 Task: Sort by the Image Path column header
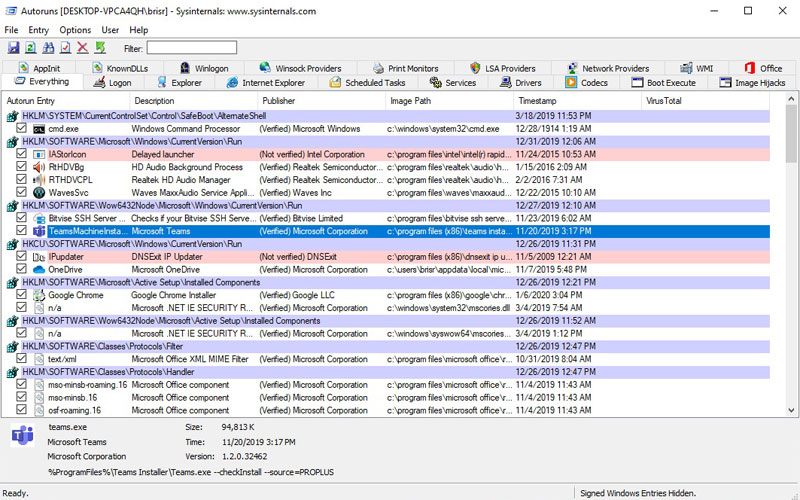point(449,101)
